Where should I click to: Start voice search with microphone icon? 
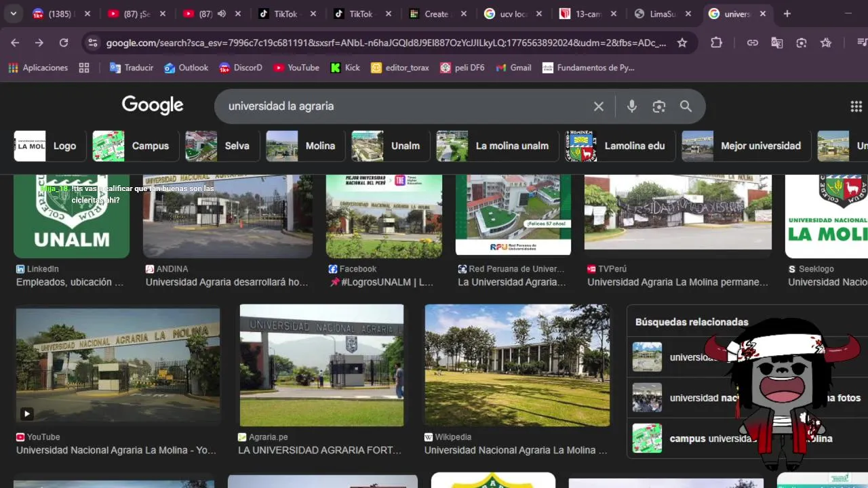point(632,106)
